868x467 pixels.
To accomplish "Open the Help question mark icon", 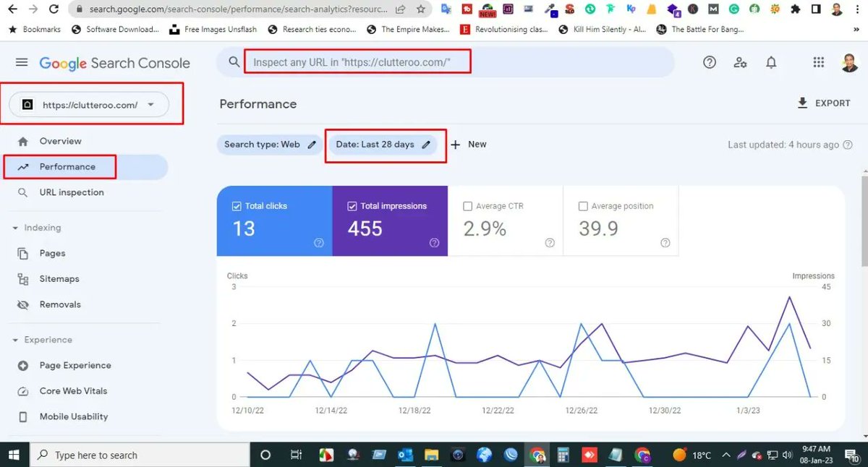I will 710,62.
